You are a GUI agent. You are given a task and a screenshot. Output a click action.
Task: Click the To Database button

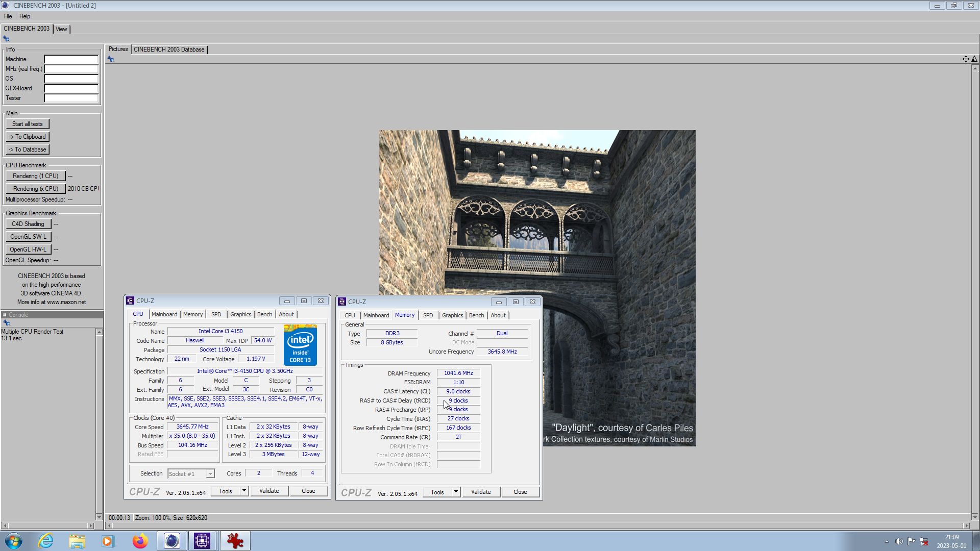tap(28, 149)
